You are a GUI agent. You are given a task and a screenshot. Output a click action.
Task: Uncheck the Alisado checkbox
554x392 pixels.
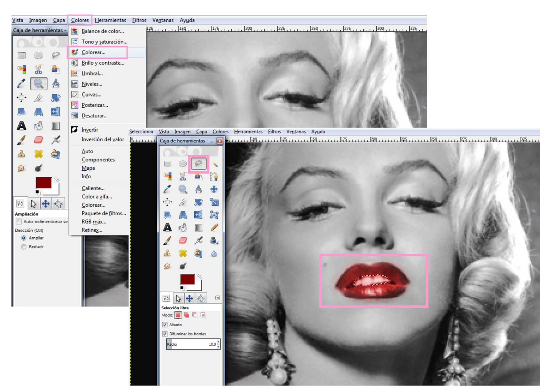pos(165,324)
